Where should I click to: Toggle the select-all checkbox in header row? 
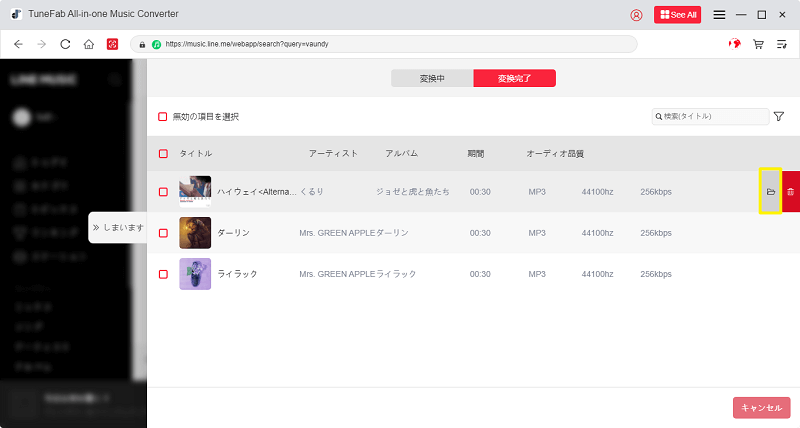163,154
